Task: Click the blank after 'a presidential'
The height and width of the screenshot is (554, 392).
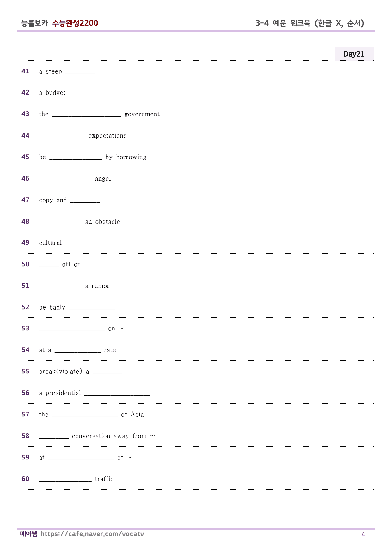Action: coord(117,393)
